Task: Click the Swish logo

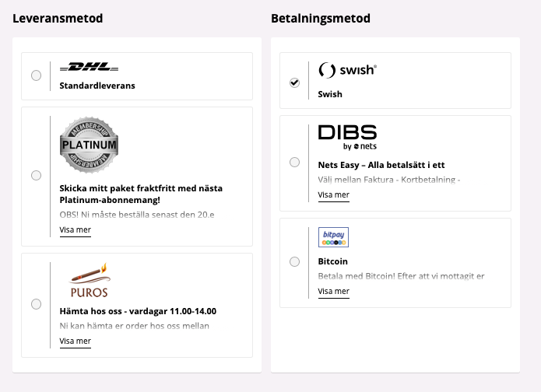Action: [347, 70]
